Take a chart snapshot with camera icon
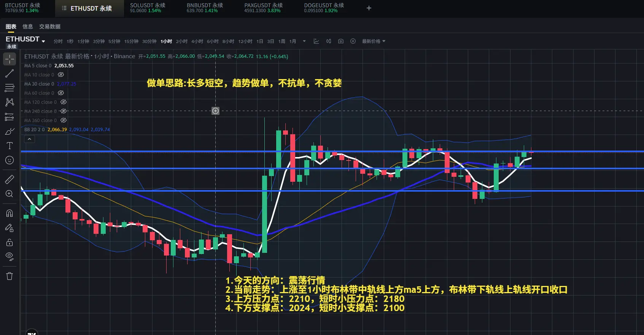644x335 pixels. [x=341, y=41]
